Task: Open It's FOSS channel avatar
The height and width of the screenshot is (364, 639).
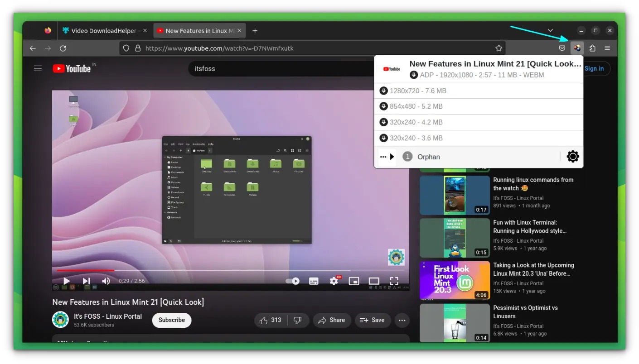Action: [60, 320]
